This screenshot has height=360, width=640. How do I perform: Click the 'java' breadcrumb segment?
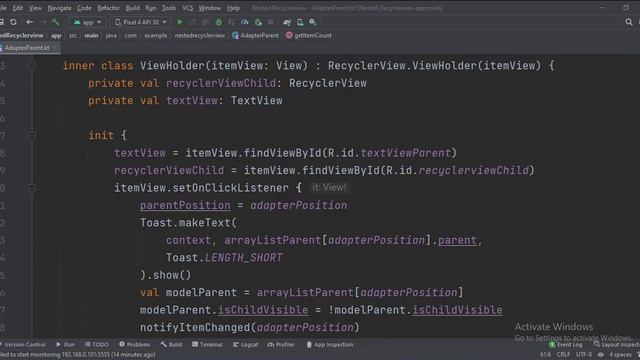point(111,36)
